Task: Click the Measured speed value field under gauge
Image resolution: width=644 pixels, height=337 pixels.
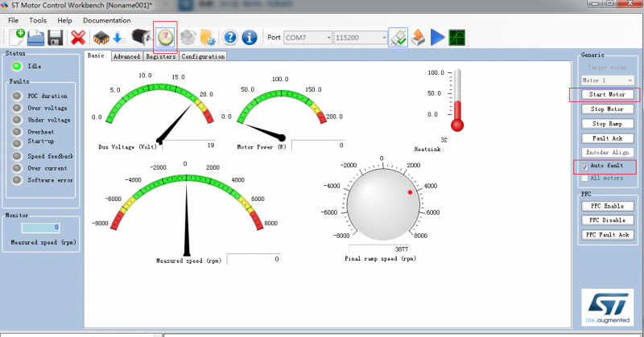Action: pos(254,259)
